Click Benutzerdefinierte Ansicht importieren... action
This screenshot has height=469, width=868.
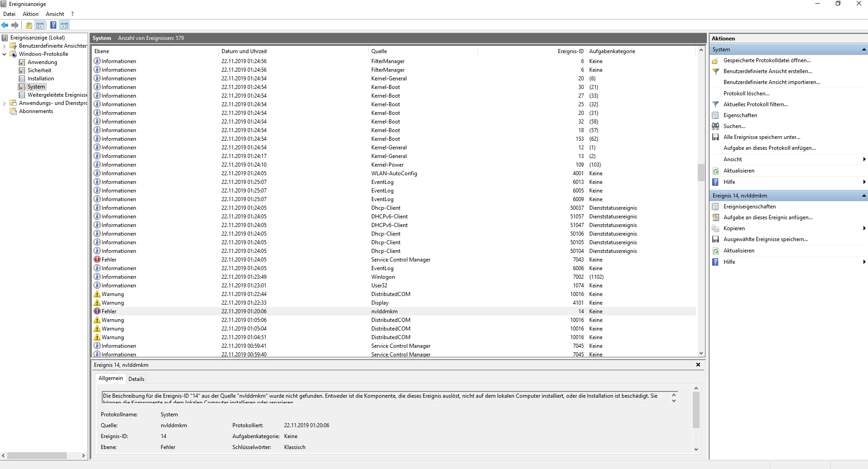pos(772,82)
